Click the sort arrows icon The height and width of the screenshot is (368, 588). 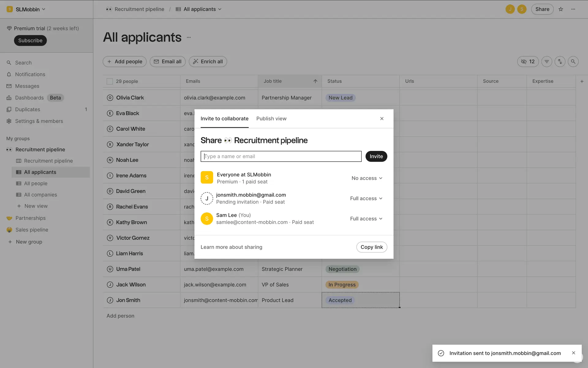(x=560, y=62)
